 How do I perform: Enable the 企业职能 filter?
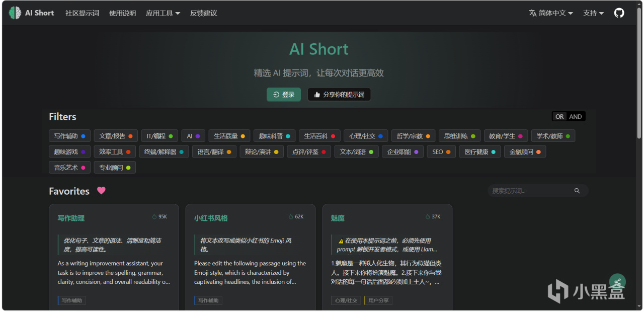coord(403,151)
